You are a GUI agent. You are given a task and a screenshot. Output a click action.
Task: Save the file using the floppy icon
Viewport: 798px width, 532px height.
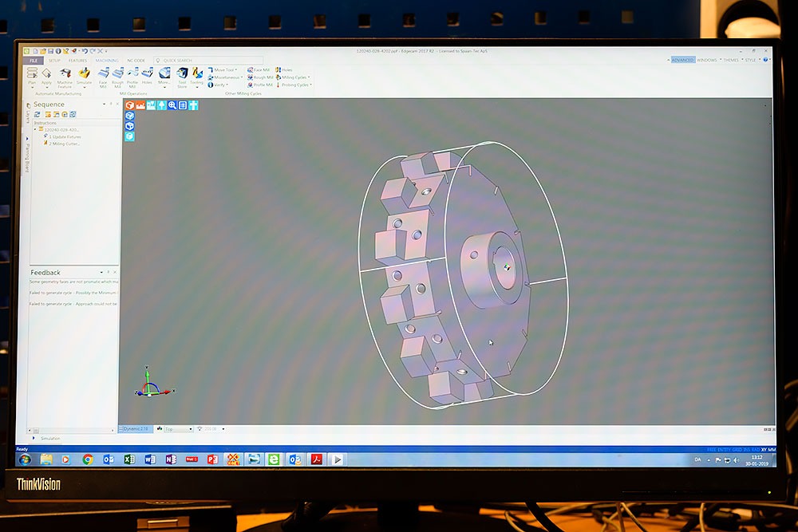pyautogui.click(x=50, y=51)
